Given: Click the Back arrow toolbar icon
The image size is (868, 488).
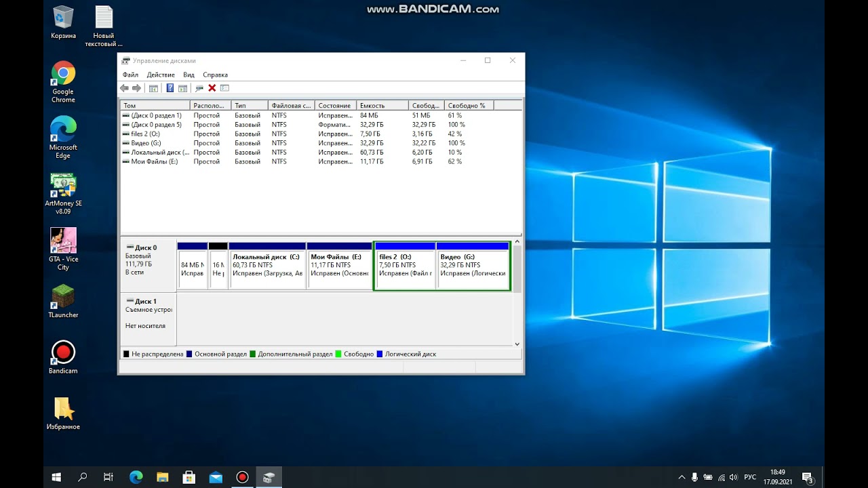Looking at the screenshot, I should [124, 88].
